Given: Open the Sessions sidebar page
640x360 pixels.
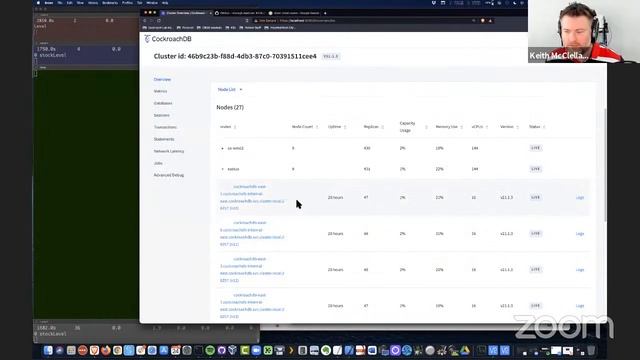Looking at the screenshot, I should (161, 115).
